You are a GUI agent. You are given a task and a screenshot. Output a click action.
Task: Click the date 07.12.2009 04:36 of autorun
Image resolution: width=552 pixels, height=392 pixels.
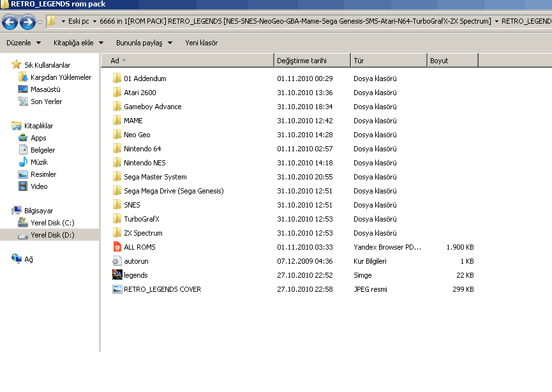coord(305,261)
